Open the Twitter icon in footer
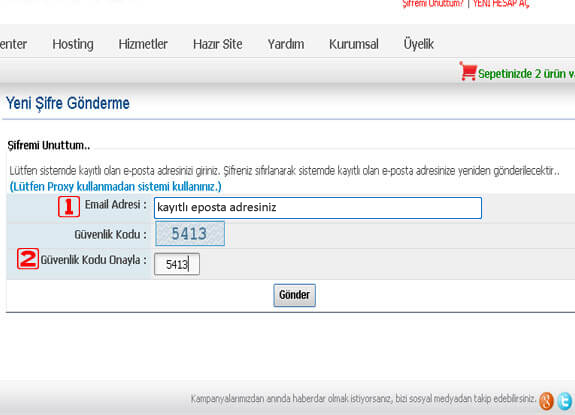 [x=565, y=401]
